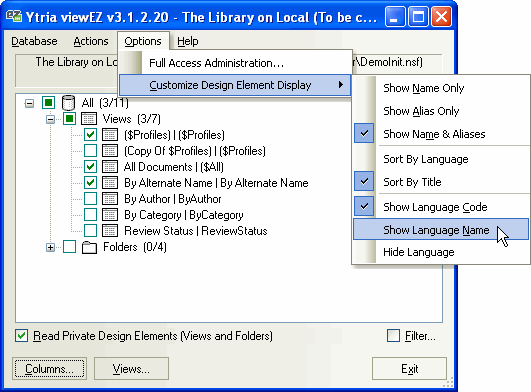Toggle Read Private Design Elements checkbox
Screen dimensions: 531x392
21,336
